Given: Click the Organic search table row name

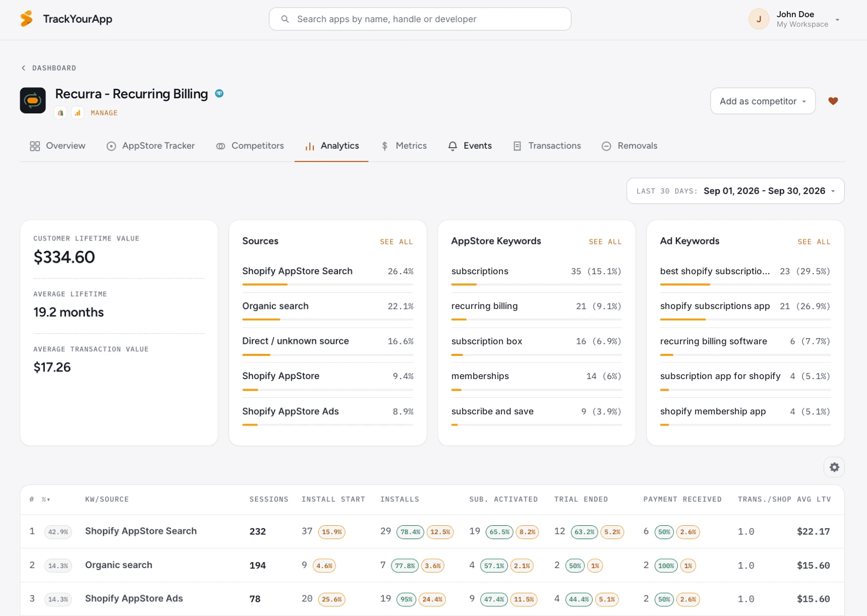Looking at the screenshot, I should pyautogui.click(x=119, y=565).
